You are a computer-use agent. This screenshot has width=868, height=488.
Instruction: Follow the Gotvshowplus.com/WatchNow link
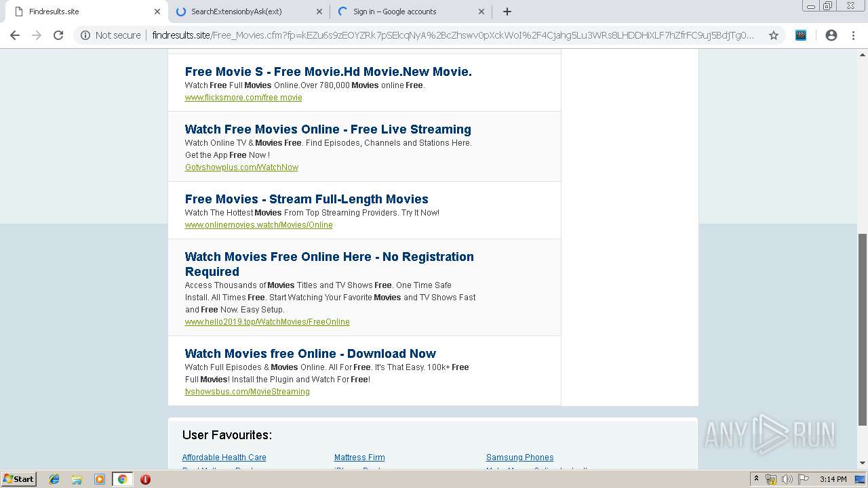pyautogui.click(x=241, y=167)
